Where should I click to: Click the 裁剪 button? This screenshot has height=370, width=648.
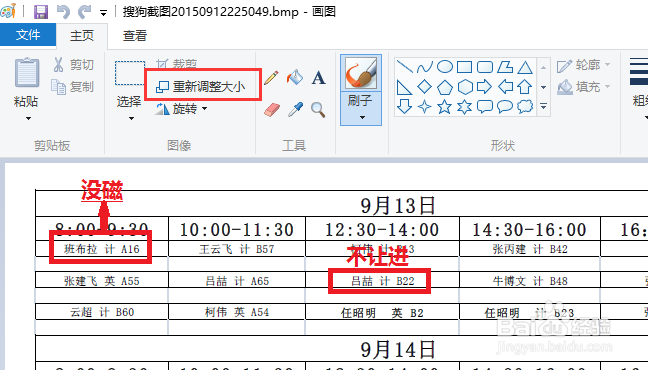(177, 64)
